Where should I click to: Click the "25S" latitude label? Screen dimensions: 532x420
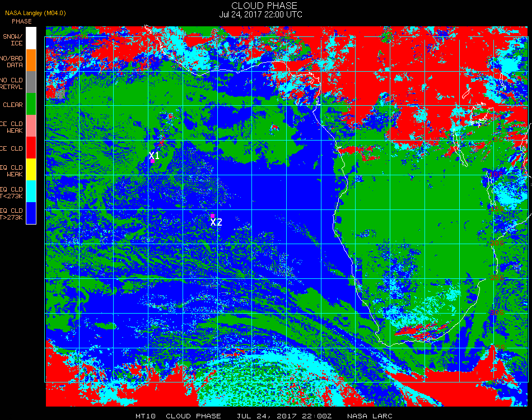[x=497, y=278]
